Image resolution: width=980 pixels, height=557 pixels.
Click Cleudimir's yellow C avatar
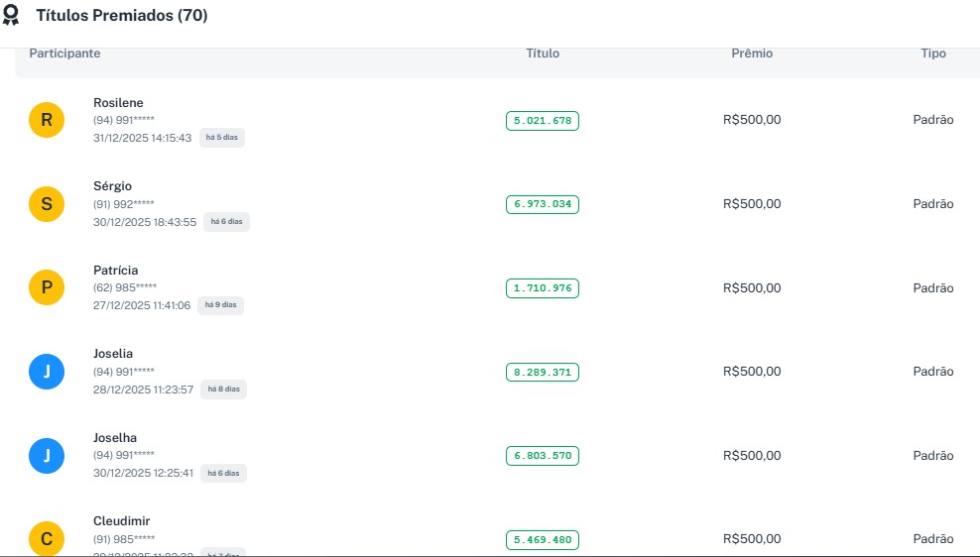[47, 539]
